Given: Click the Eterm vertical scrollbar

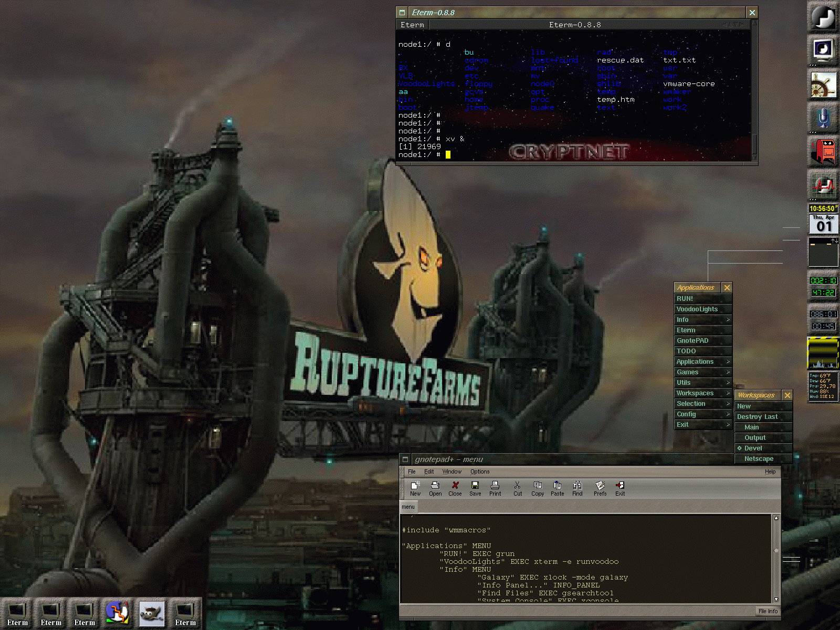Looking at the screenshot, I should 754,90.
